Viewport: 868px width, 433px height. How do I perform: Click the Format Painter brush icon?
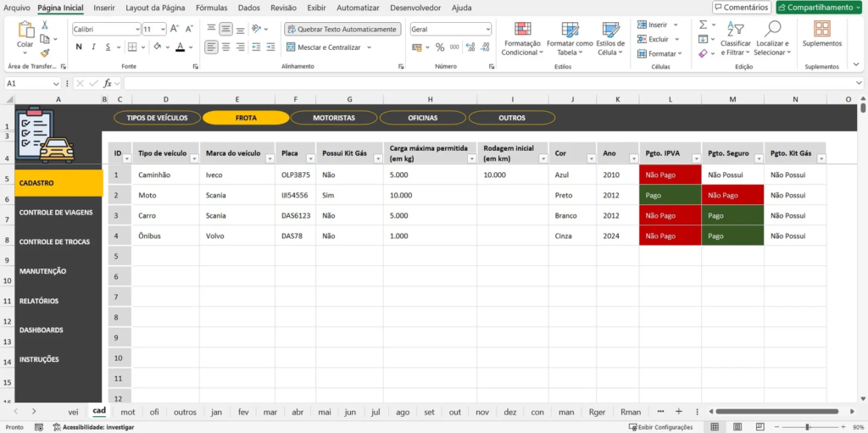point(45,53)
